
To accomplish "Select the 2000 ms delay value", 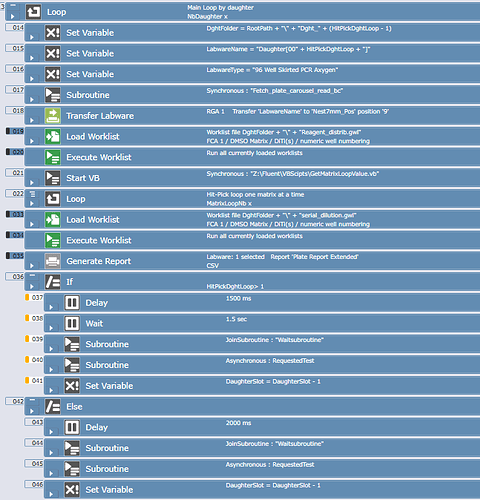I will pyautogui.click(x=238, y=423).
